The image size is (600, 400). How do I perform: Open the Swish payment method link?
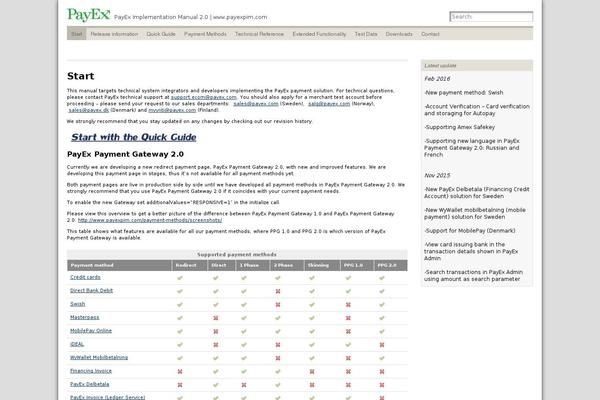[78, 304]
